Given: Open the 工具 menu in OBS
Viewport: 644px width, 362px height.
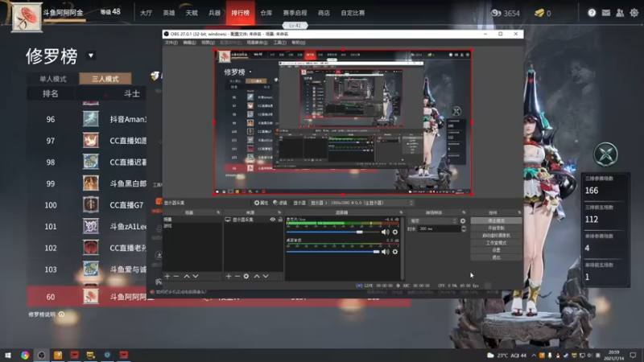Looking at the screenshot, I should point(279,43).
